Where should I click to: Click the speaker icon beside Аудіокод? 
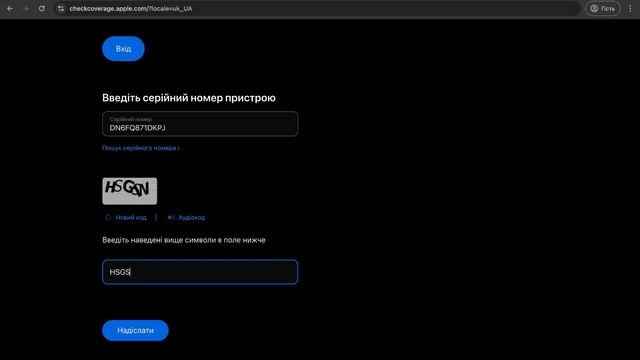pos(171,218)
